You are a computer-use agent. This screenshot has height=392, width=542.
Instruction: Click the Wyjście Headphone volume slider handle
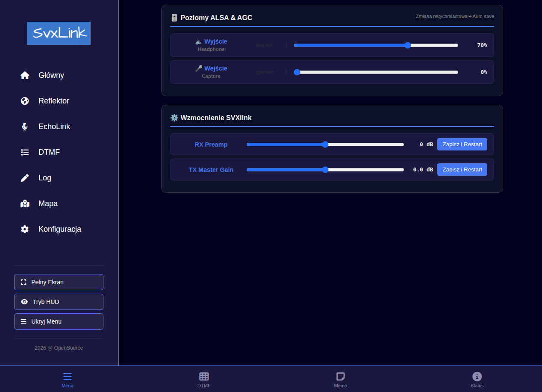click(408, 45)
